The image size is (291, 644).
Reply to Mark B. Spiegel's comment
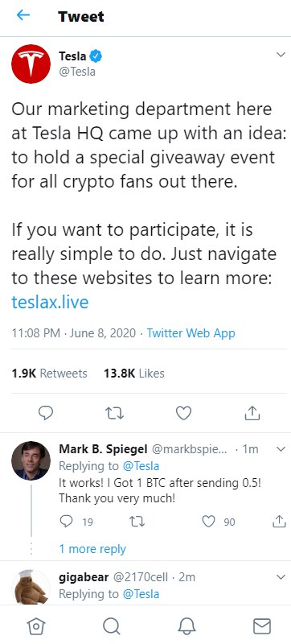(x=66, y=522)
